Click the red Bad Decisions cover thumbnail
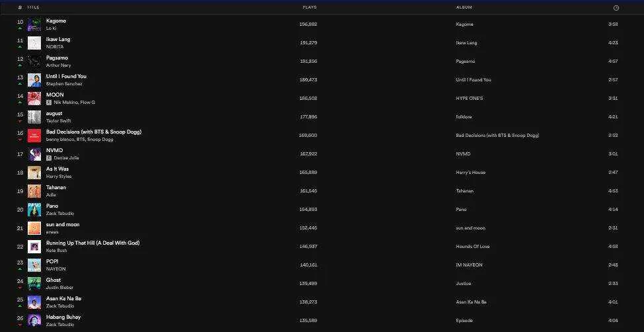The width and height of the screenshot is (644, 332). point(34,136)
